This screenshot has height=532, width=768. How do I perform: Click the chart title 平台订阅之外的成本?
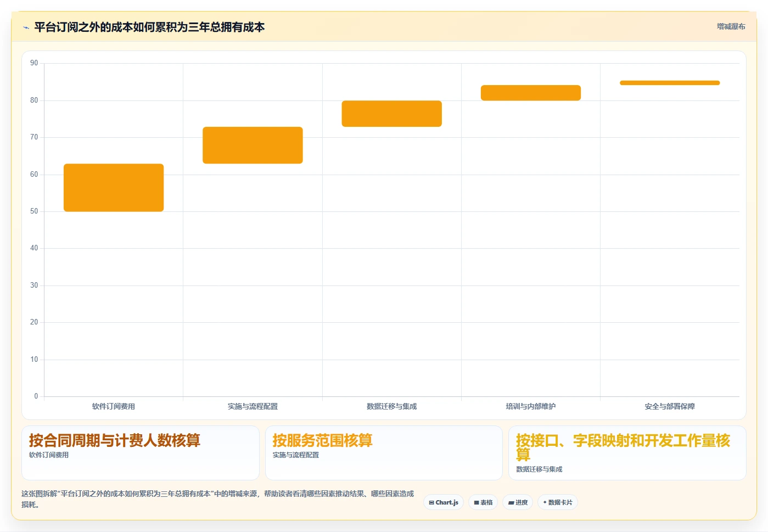click(x=149, y=27)
